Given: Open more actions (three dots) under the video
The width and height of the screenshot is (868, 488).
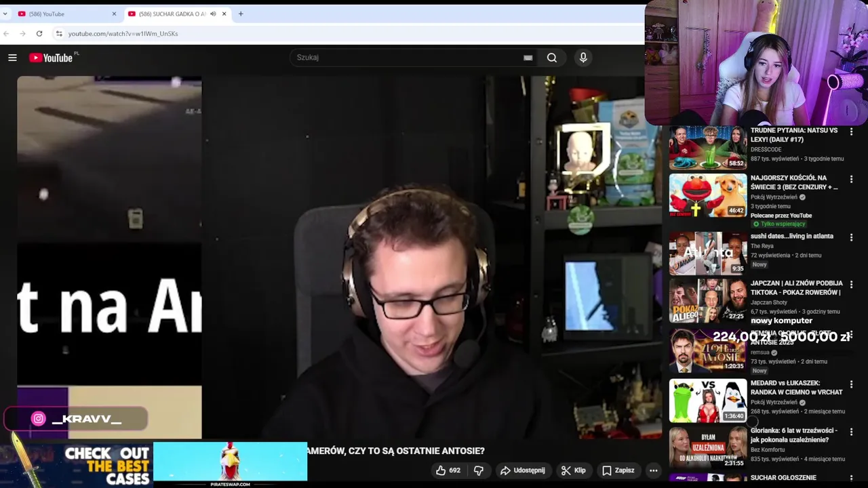Looking at the screenshot, I should coord(653,470).
